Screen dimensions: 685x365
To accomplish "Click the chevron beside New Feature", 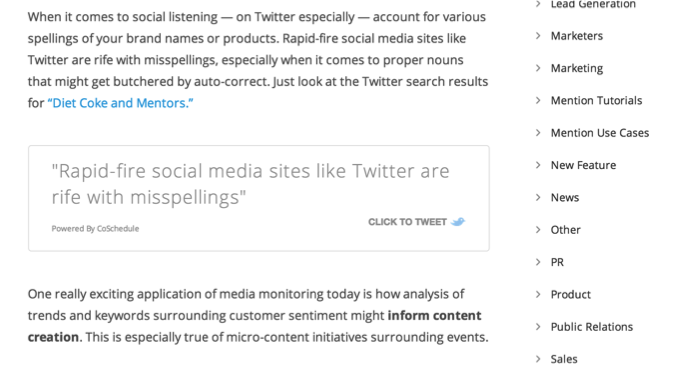I will [538, 165].
